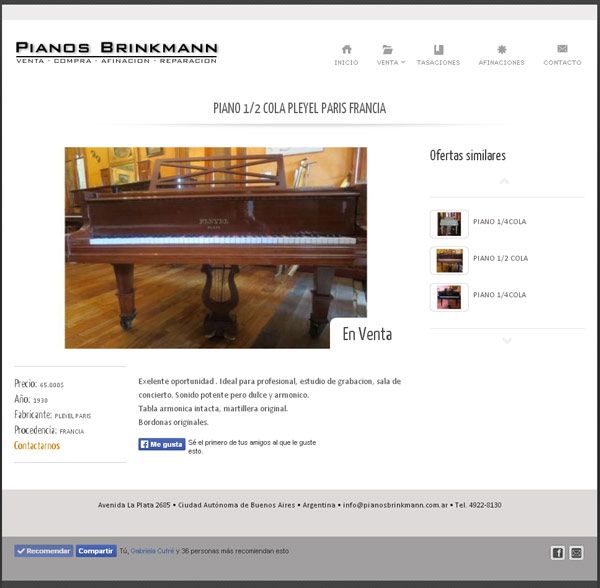Click the Contactarnos link

[x=37, y=446]
